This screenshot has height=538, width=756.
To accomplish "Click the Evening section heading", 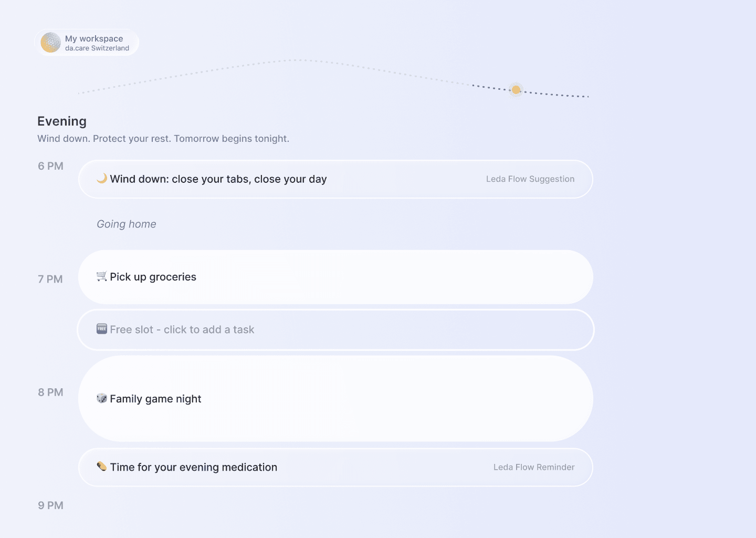I will pos(62,121).
